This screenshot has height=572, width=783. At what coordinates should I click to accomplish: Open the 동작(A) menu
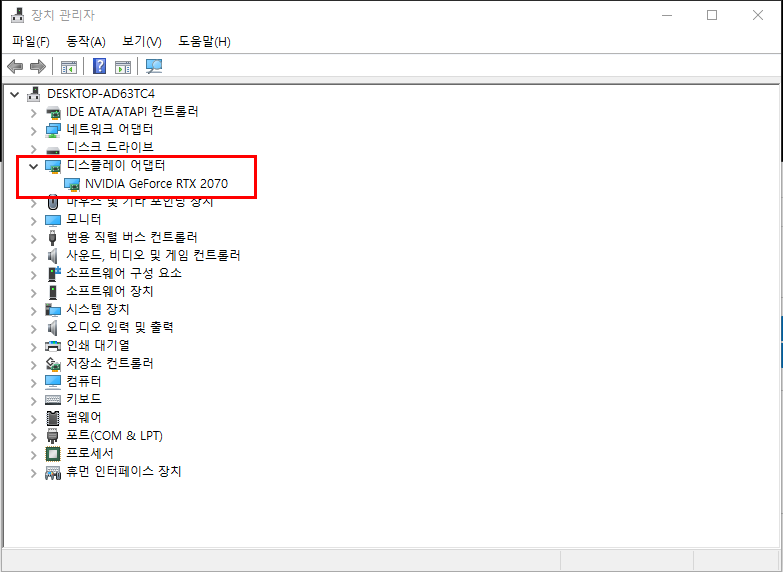(86, 41)
